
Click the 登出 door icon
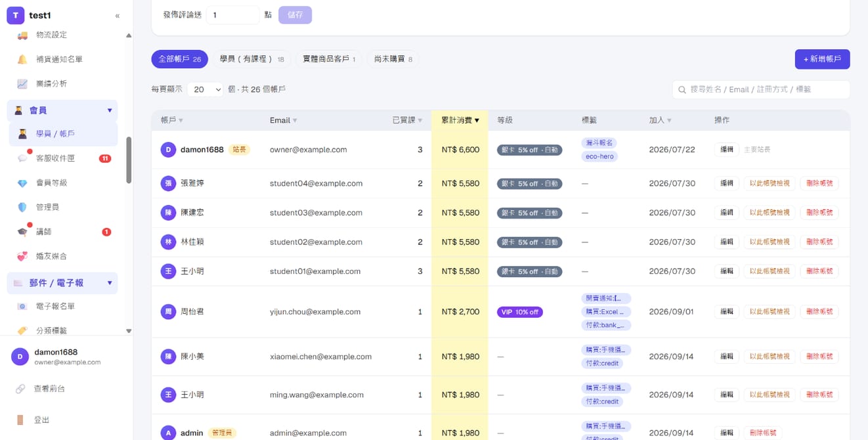pyautogui.click(x=20, y=420)
